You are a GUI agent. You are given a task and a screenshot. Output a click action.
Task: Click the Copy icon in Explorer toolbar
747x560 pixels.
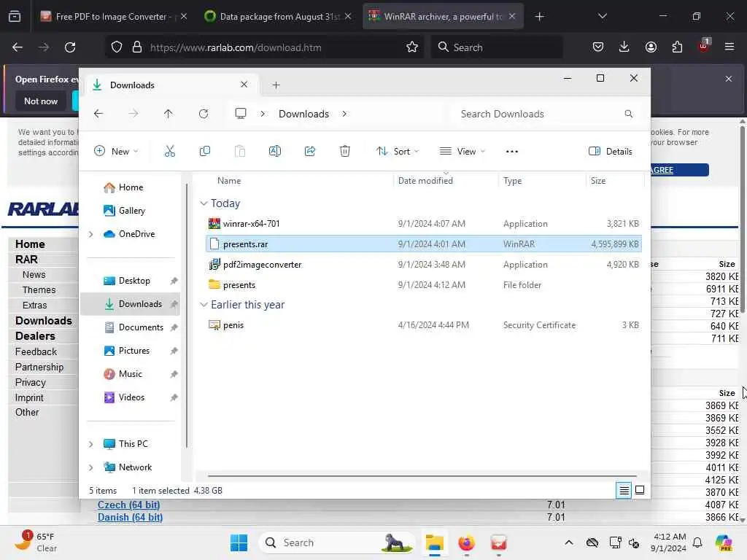click(x=205, y=152)
